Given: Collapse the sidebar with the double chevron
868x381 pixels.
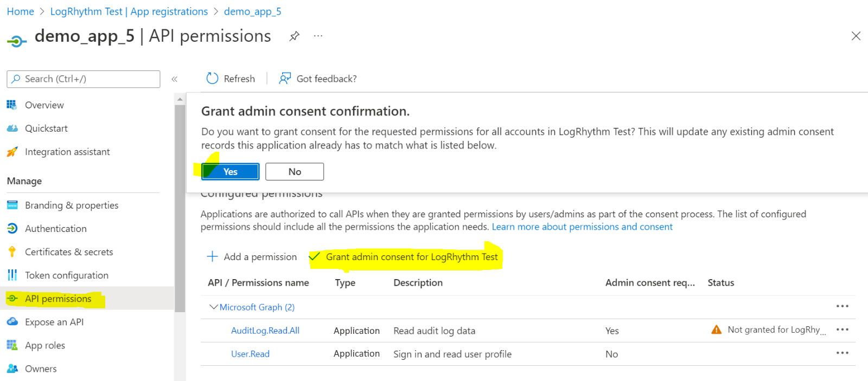Looking at the screenshot, I should (x=175, y=79).
